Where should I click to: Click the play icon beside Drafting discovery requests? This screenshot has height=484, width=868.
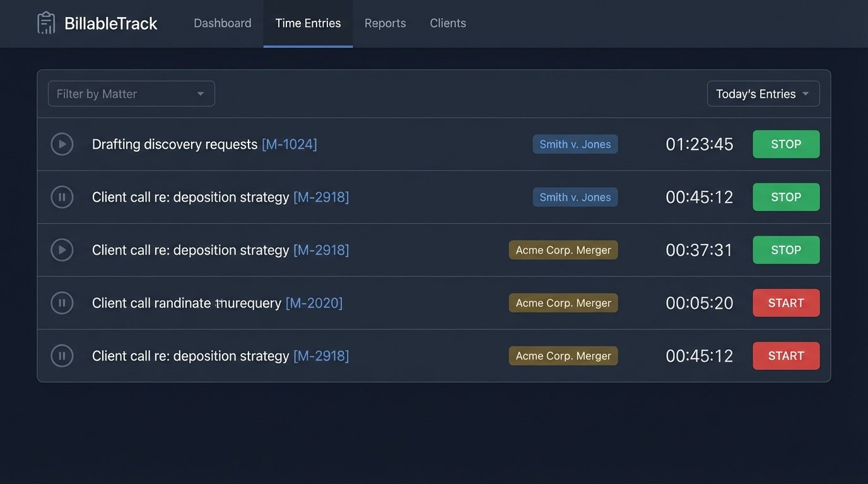(x=62, y=144)
